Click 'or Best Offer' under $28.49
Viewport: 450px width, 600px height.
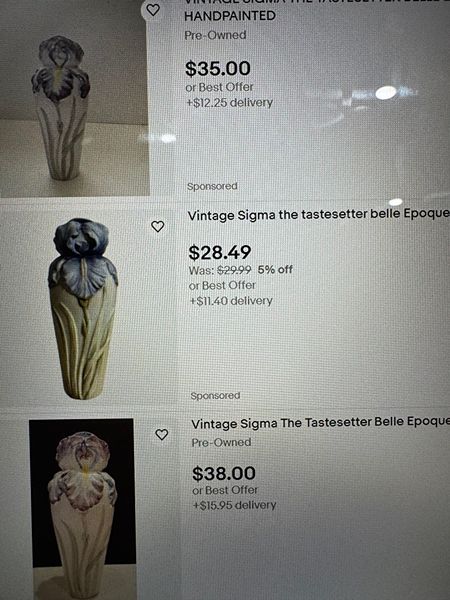222,285
